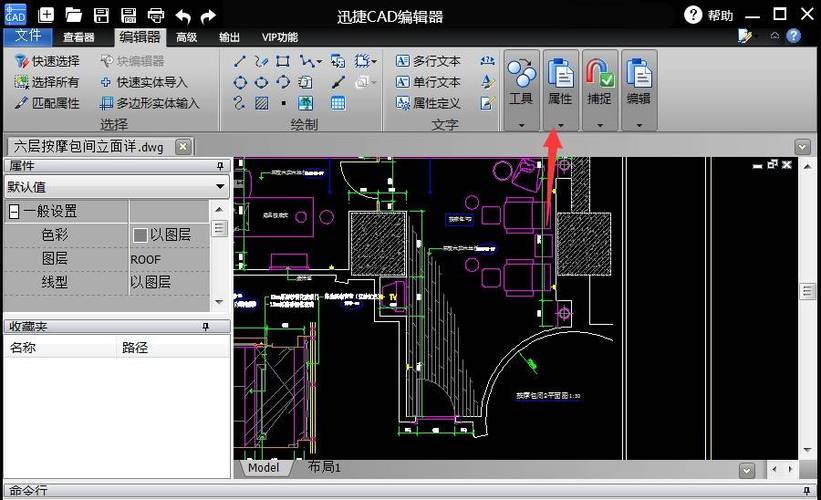Collapse the 一般设置 section

tap(14, 212)
